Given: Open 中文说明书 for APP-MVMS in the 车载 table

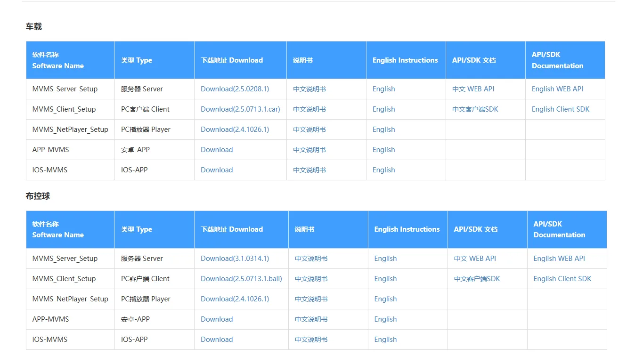Looking at the screenshot, I should pos(309,150).
